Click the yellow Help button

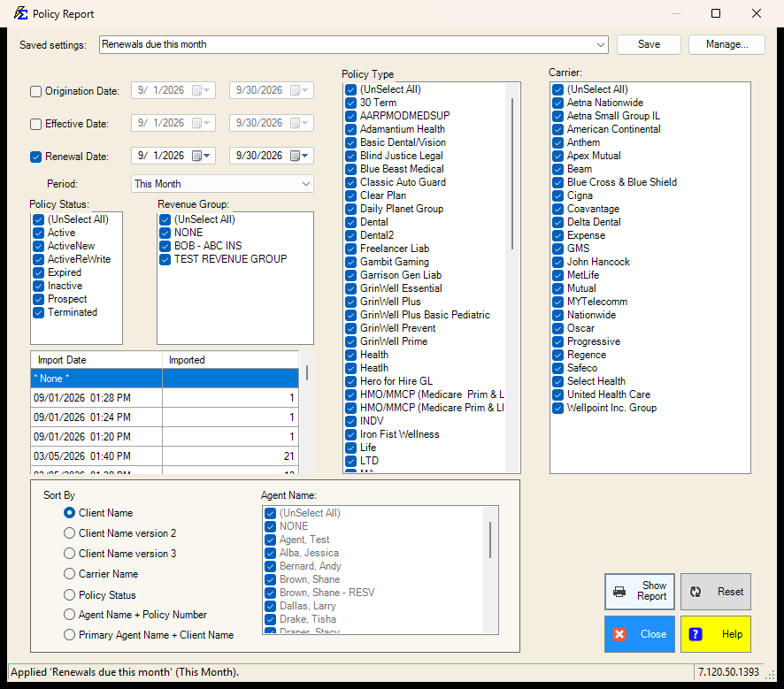coord(716,634)
